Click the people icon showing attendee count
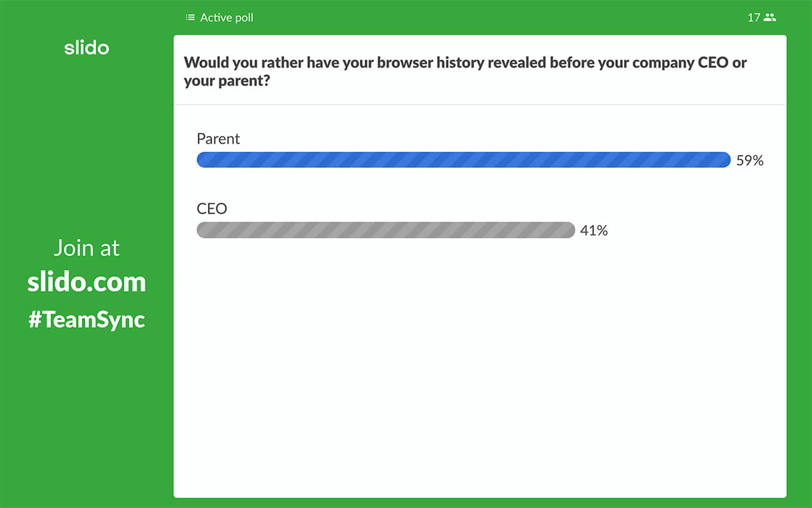 point(770,17)
